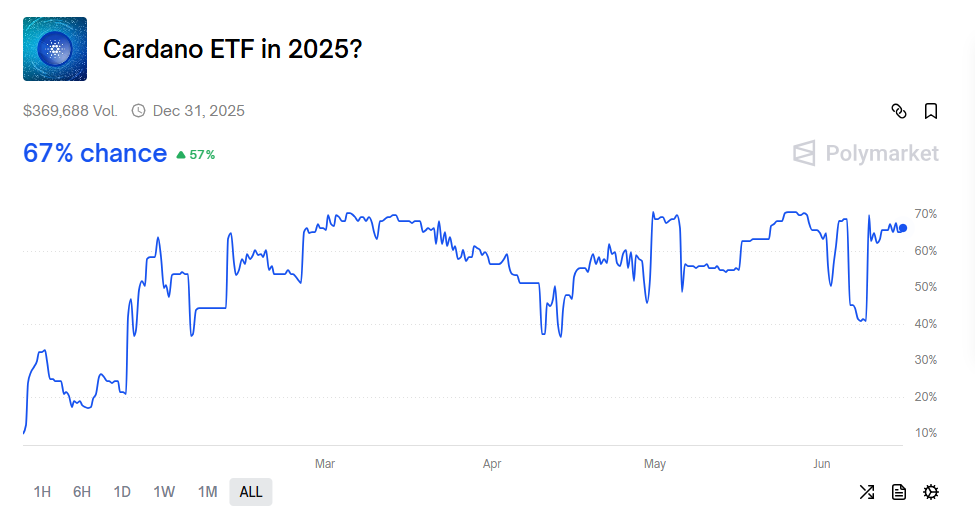Bookmark the Cardano ETF market
Screen dimensions: 975x521
point(931,111)
